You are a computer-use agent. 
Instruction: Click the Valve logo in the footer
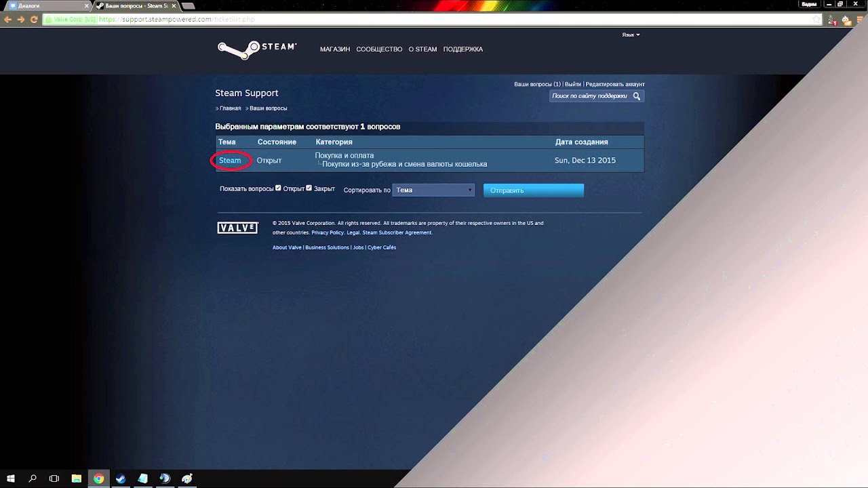[237, 228]
